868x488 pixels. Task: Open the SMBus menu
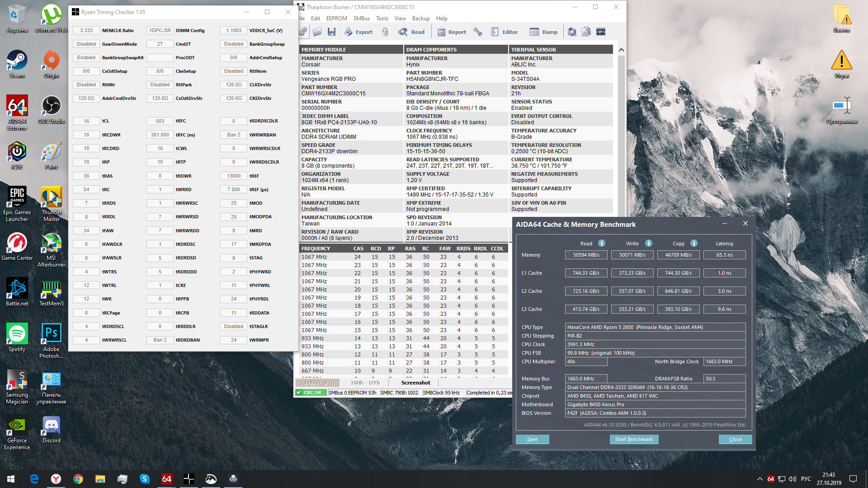361,19
